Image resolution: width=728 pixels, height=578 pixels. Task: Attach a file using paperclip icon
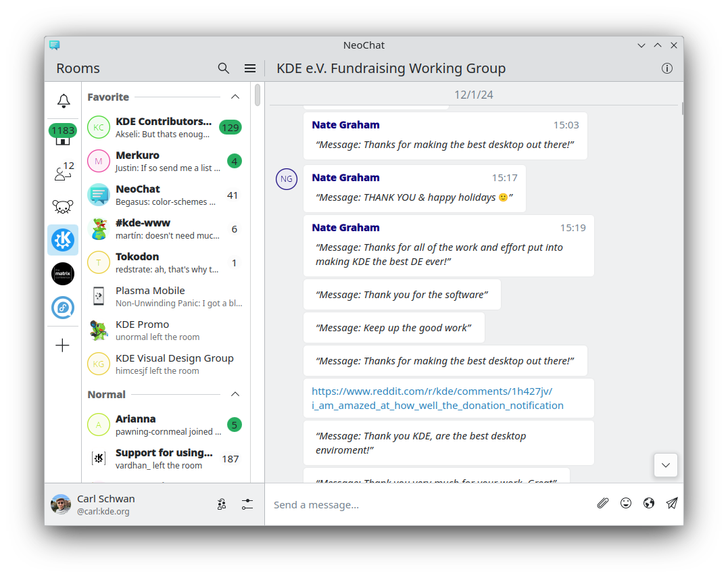pos(603,503)
